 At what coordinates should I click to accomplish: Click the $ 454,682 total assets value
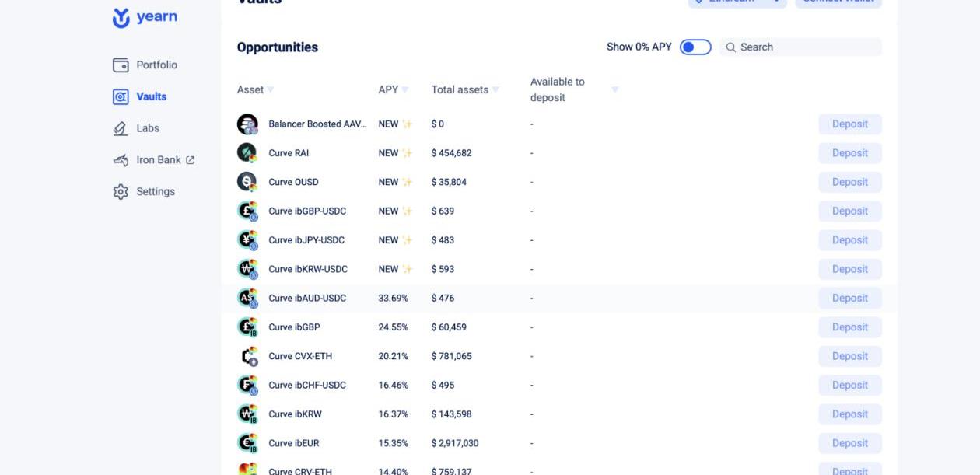pos(452,153)
